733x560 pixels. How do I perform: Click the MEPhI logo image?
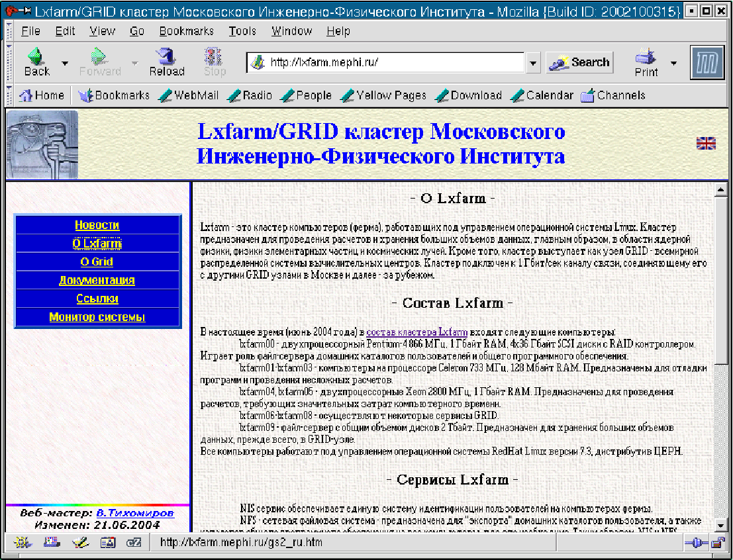(42, 144)
